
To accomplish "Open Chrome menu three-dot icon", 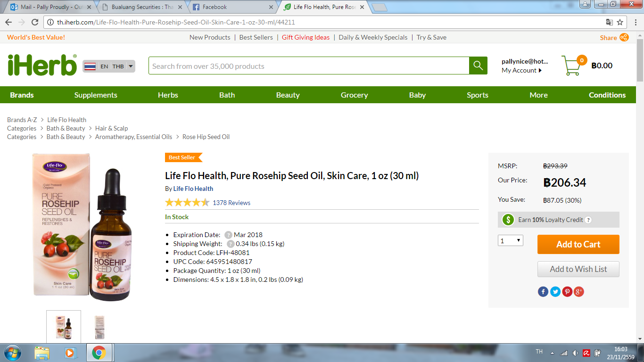I will click(x=635, y=22).
